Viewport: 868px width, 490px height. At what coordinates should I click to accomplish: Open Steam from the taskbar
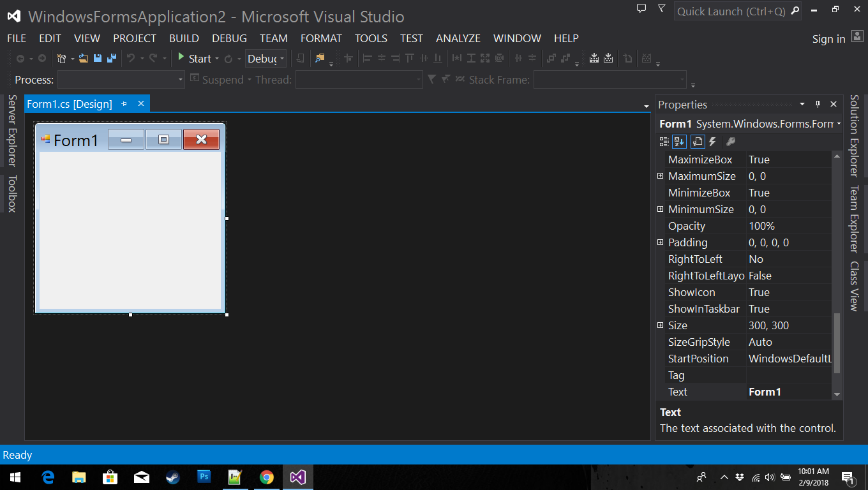coord(172,477)
